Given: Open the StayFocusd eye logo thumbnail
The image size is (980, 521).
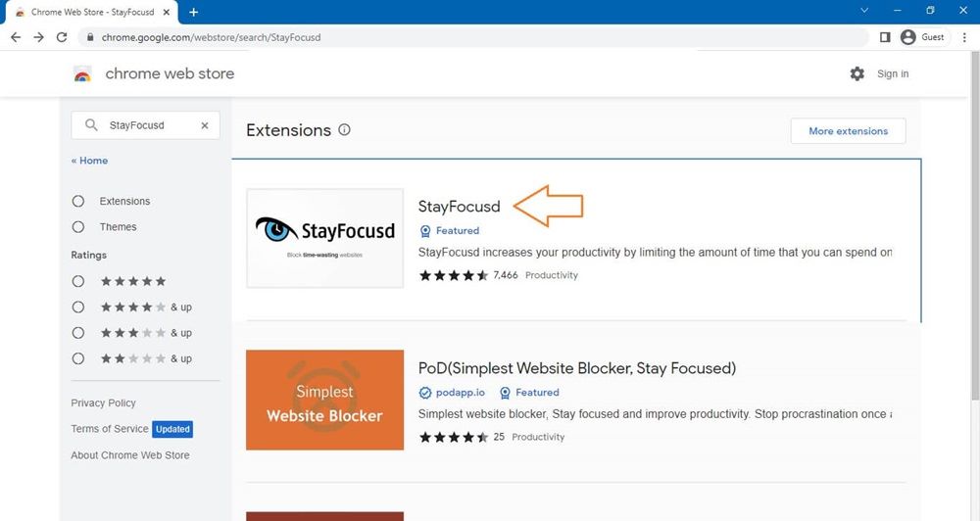Looking at the screenshot, I should [325, 238].
